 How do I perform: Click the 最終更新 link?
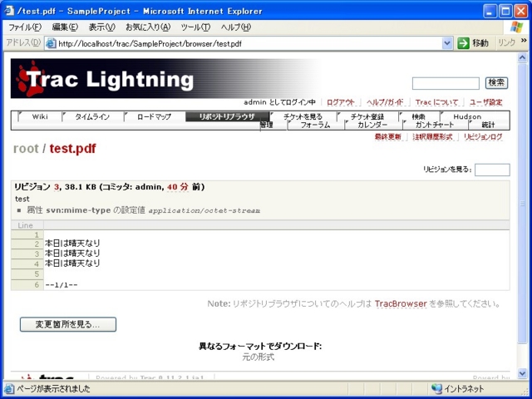point(388,136)
